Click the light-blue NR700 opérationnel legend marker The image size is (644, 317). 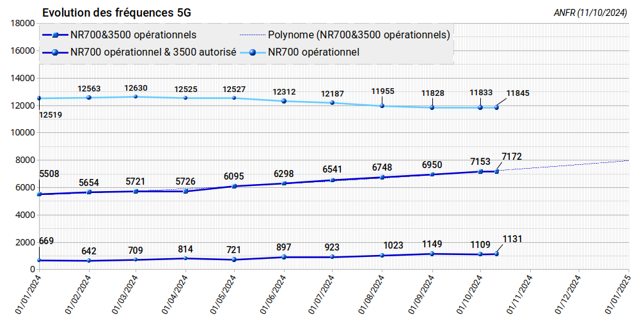pyautogui.click(x=253, y=52)
